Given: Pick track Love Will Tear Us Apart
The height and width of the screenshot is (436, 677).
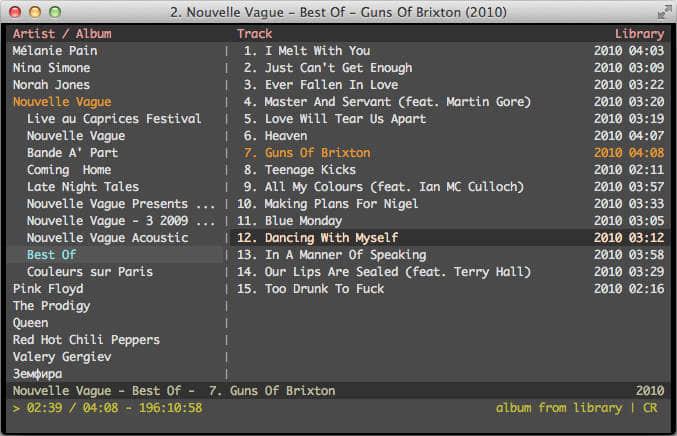Looking at the screenshot, I should tap(345, 119).
